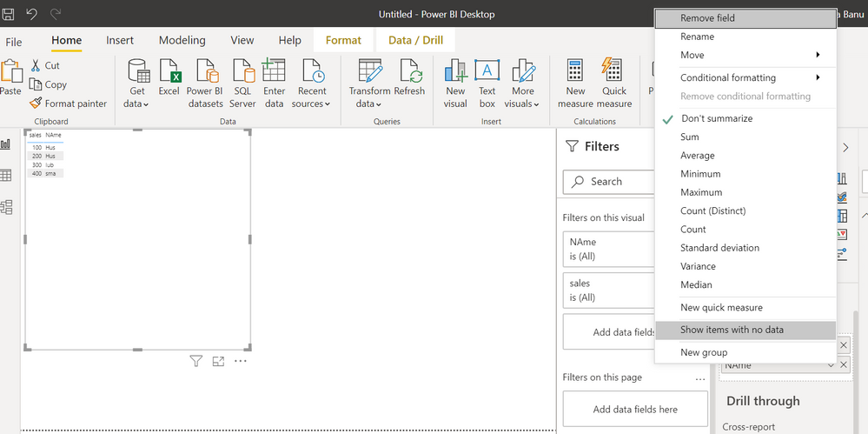Switch to the Home ribbon tab
868x434 pixels.
coord(66,41)
